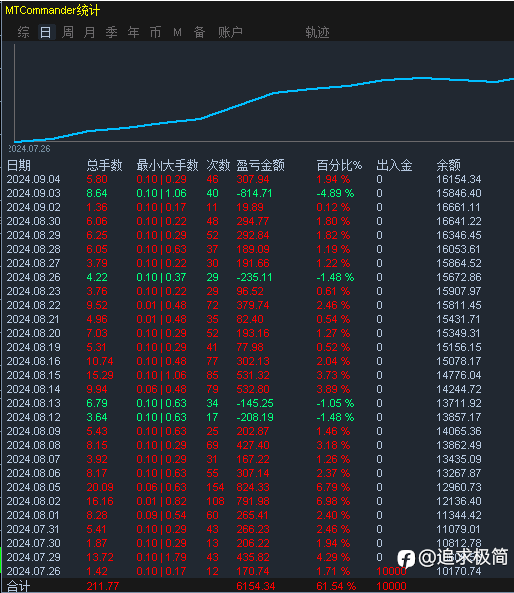Switch to the 综 summary tab

[x=23, y=32]
